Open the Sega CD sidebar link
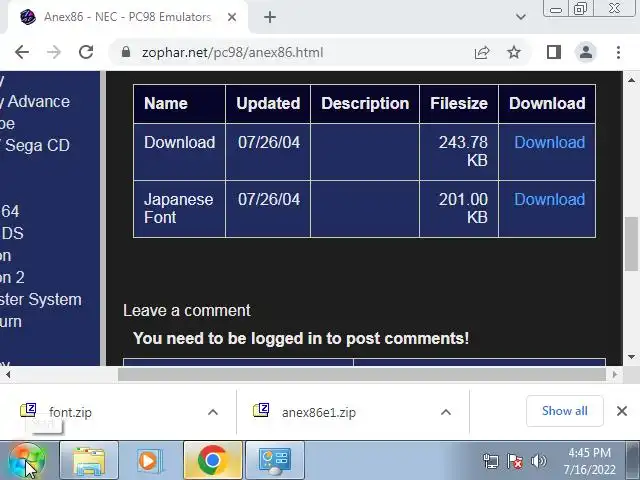 pyautogui.click(x=36, y=145)
